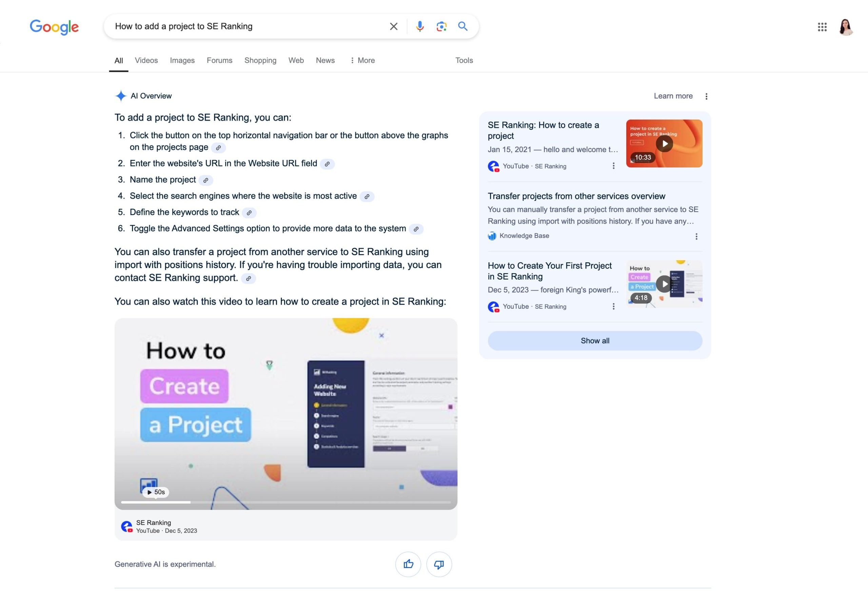Play the 4:18 video thumbnail
Viewport: 868px width, 593px height.
pos(664,284)
